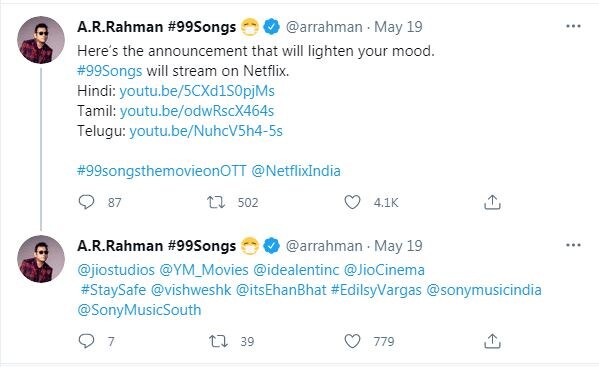The width and height of the screenshot is (599, 367).
Task: Open the @jiostudios profile mention
Action: point(116,270)
